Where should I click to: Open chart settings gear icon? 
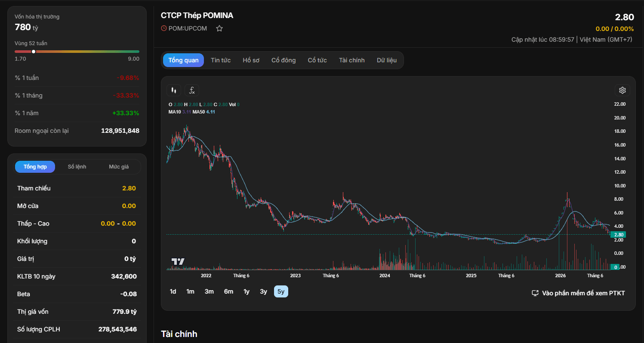point(622,90)
